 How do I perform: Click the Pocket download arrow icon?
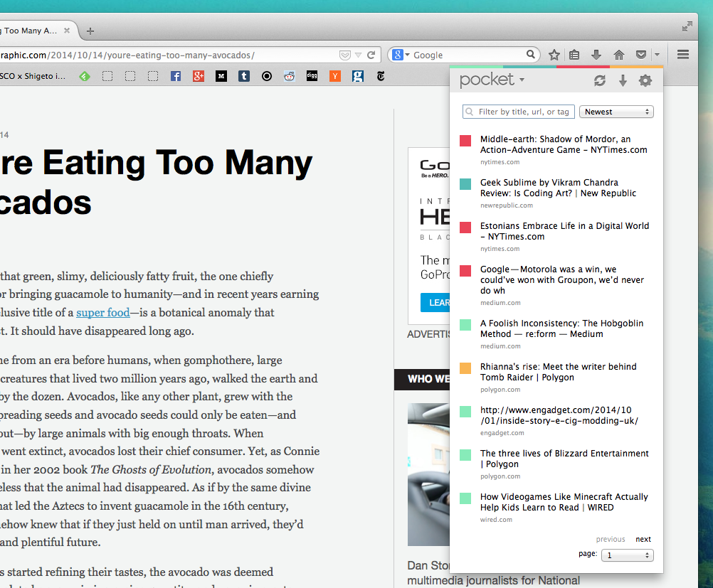[x=623, y=81]
